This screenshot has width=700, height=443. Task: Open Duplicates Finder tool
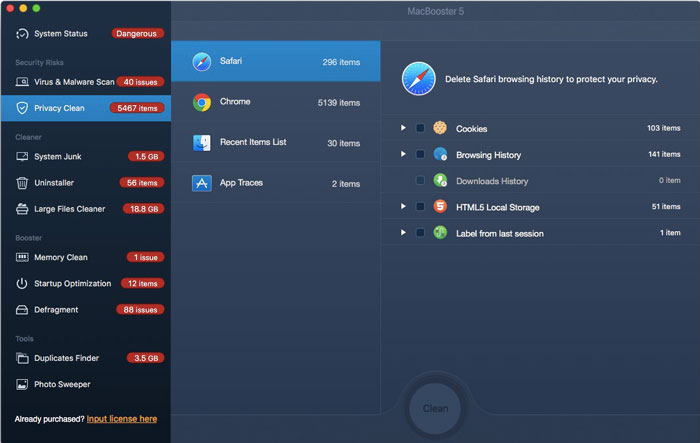86,358
